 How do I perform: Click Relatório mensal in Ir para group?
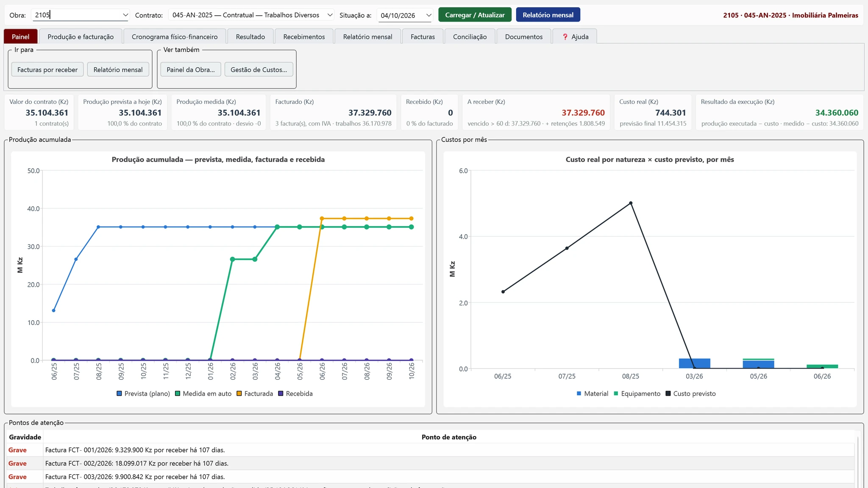coord(118,70)
